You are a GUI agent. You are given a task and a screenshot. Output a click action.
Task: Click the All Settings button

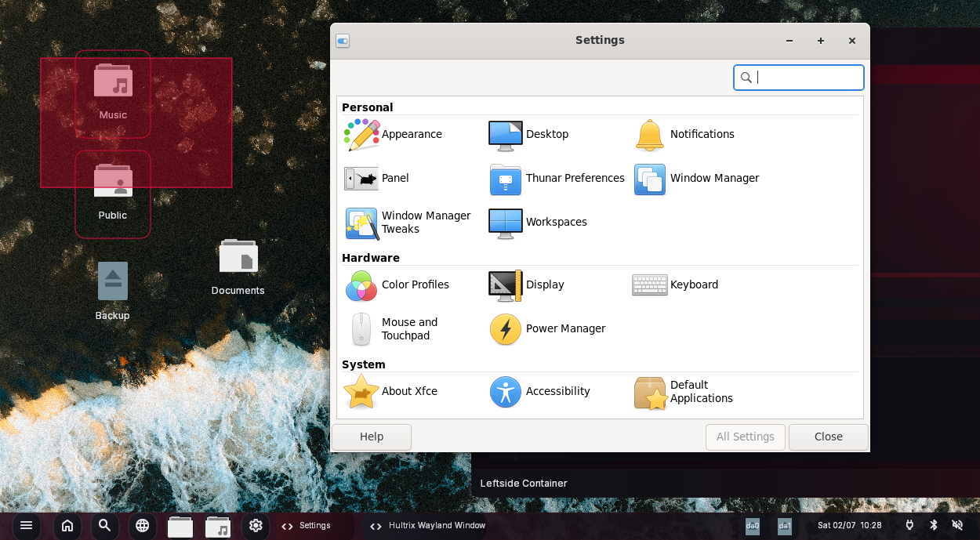pos(745,437)
